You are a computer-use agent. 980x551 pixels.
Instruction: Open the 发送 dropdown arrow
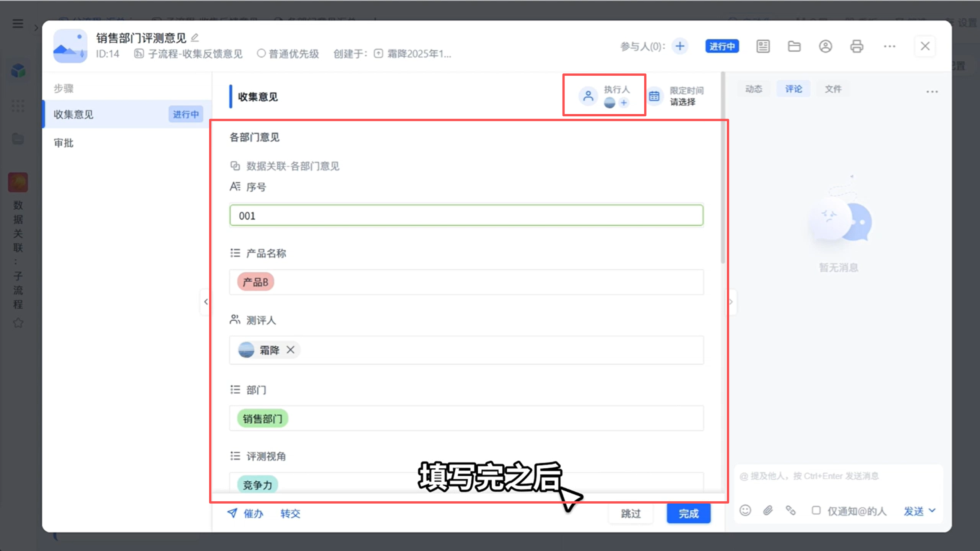pos(932,510)
